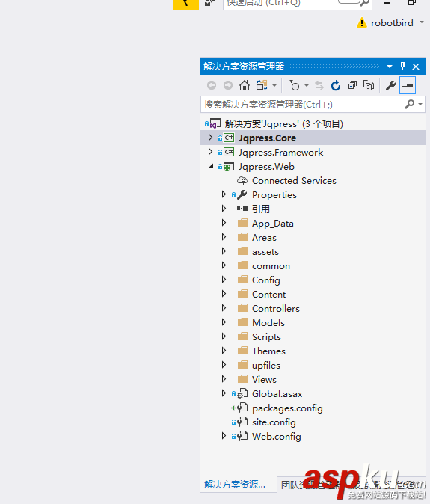Select the packages.config file
This screenshot has width=430, height=504.
pos(287,408)
